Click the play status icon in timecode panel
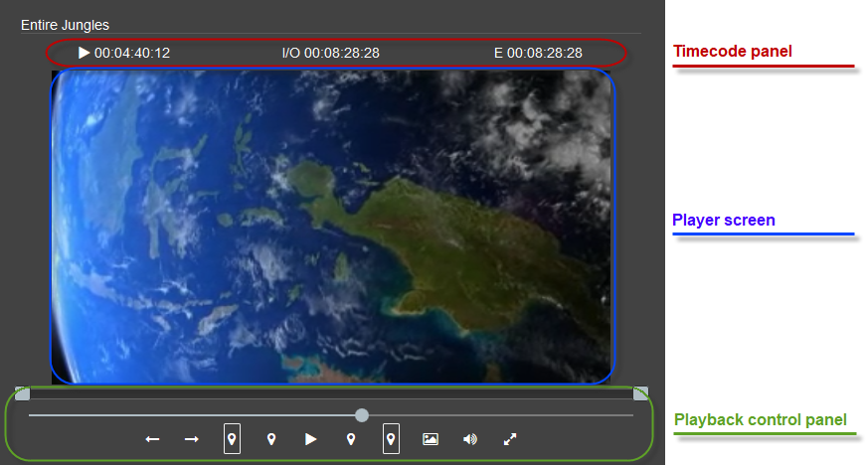Image resolution: width=868 pixels, height=465 pixels. (x=84, y=53)
